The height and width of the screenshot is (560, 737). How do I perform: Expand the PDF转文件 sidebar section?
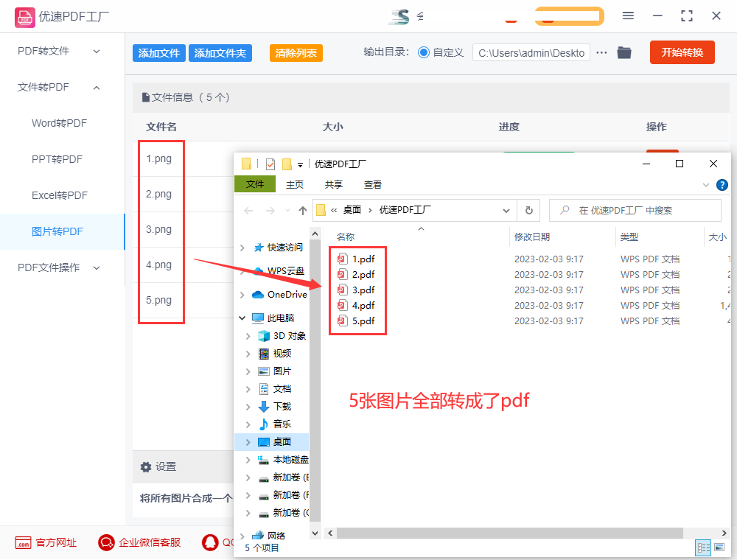(x=97, y=51)
